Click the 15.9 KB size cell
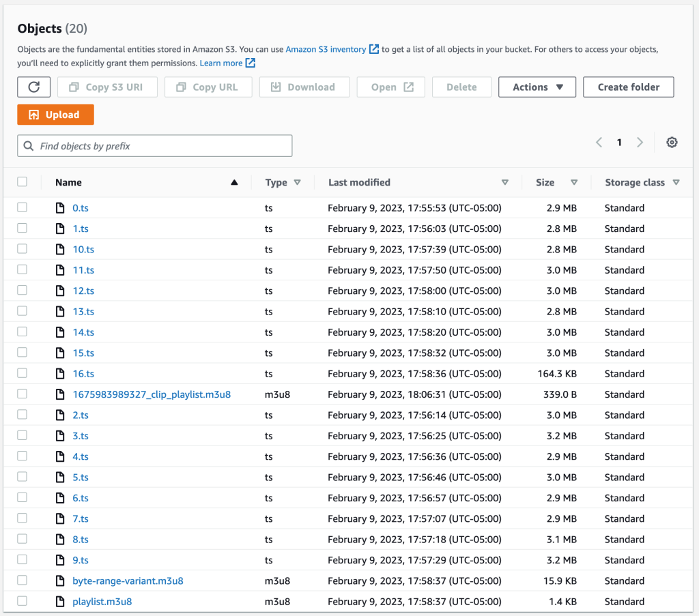Viewport: 699px width, 616px height. click(x=560, y=581)
